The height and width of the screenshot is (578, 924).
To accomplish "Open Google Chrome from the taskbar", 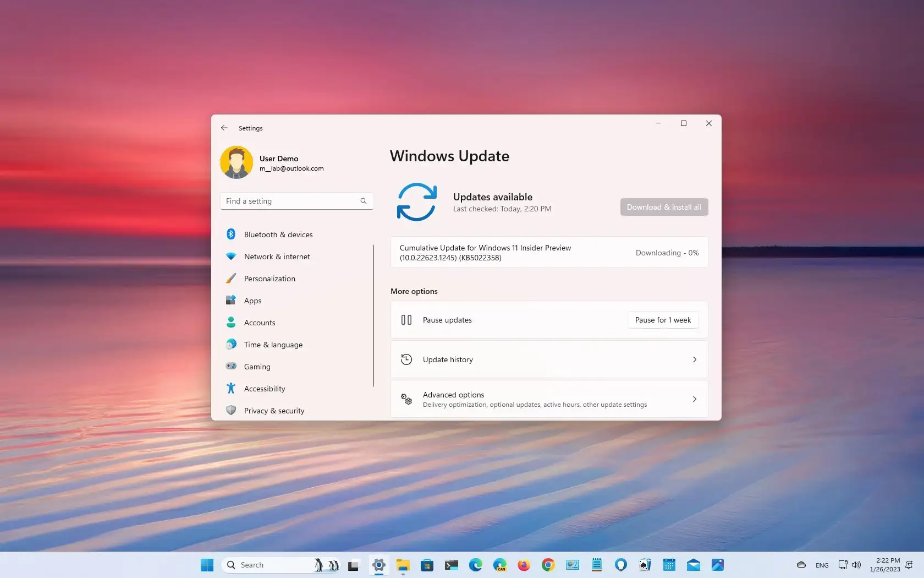I will tap(548, 565).
